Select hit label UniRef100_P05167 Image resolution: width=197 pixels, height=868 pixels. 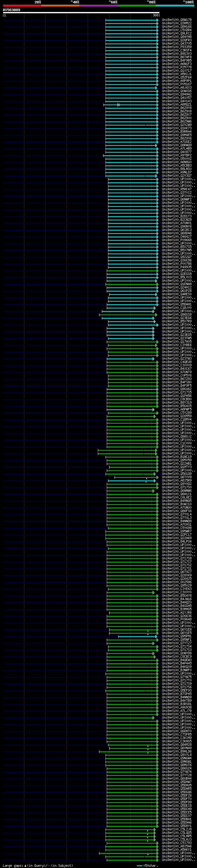point(177,84)
